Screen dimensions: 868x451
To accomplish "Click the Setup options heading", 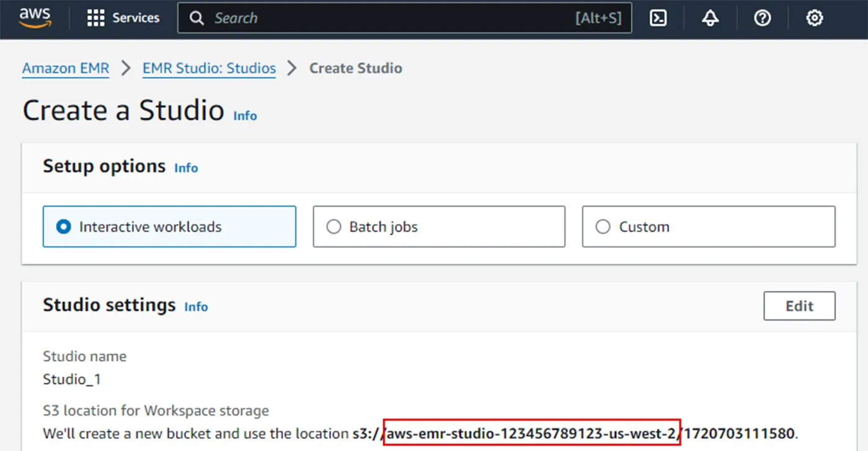I will point(104,166).
